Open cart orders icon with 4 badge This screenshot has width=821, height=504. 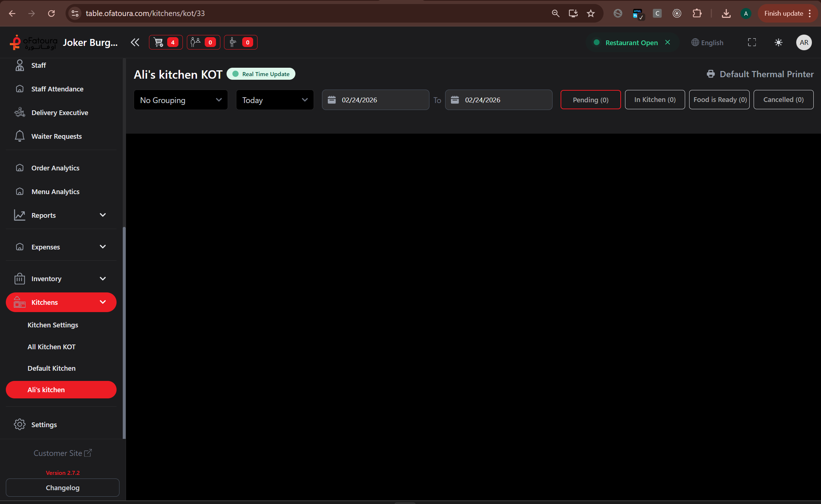coord(166,42)
